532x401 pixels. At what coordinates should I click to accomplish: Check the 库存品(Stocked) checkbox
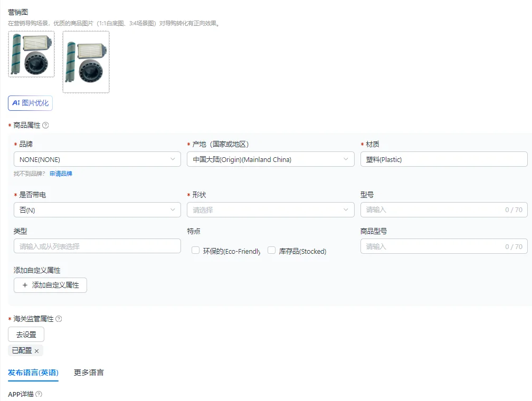271,251
